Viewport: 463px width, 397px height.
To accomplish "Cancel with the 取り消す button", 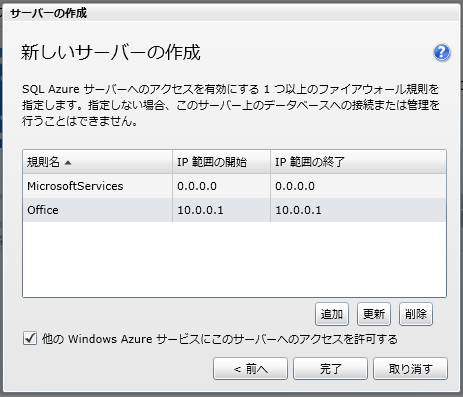I will (x=410, y=369).
